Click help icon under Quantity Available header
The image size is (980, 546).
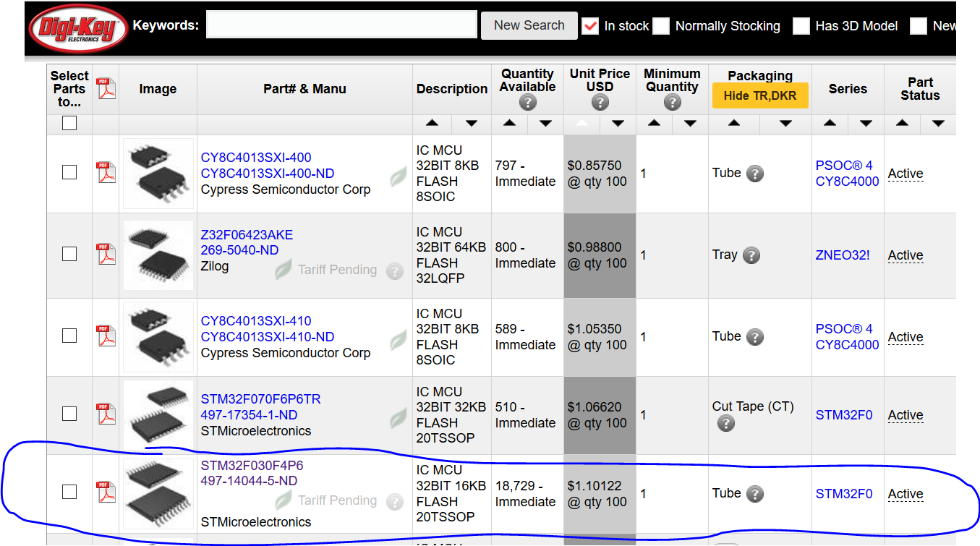tap(527, 103)
